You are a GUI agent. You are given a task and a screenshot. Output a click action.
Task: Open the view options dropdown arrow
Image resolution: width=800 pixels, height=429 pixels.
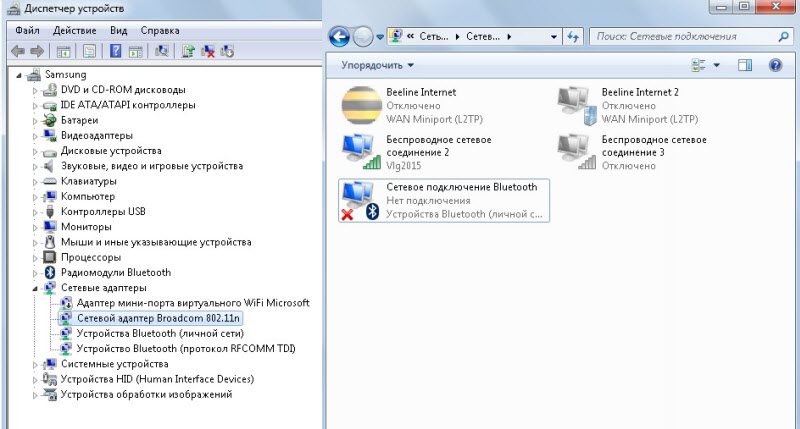pyautogui.click(x=716, y=65)
